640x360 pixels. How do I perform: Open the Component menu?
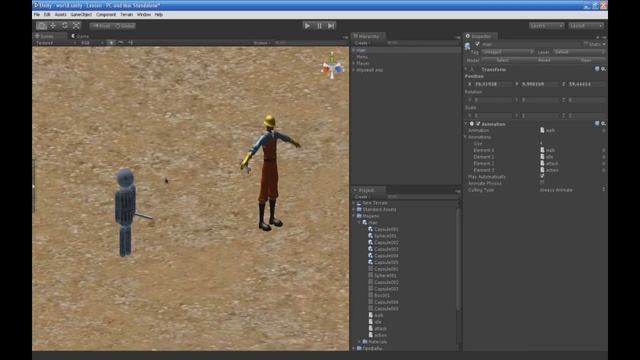[106, 14]
